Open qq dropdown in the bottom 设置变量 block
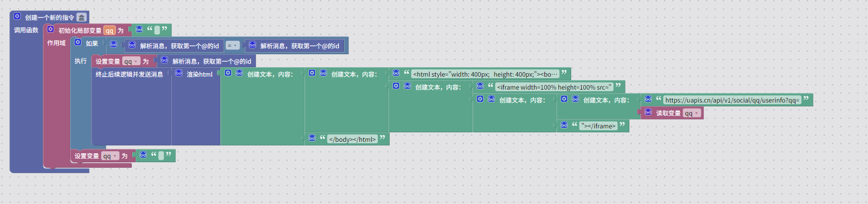The image size is (868, 204). (110, 156)
